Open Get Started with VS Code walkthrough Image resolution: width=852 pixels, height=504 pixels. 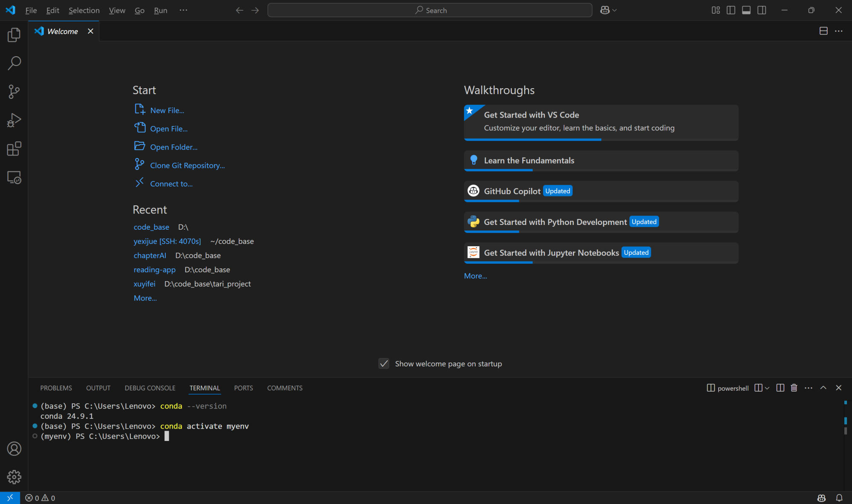(601, 122)
